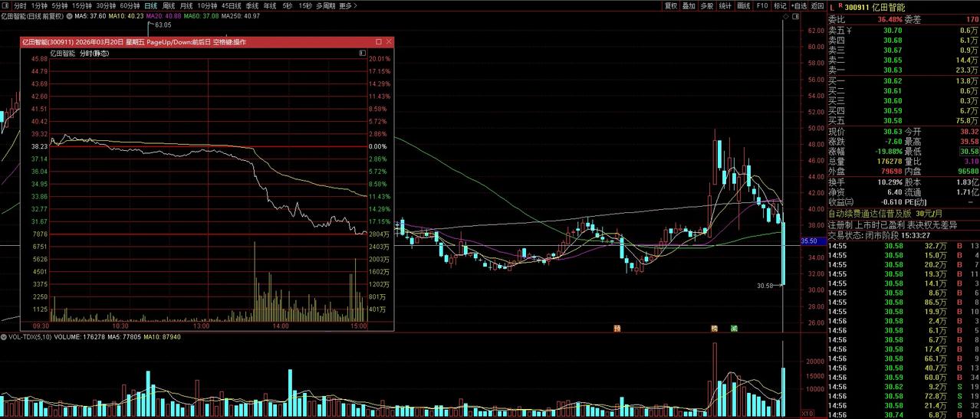
Task: Open the 多周期 multi-period view
Action: [325, 5]
